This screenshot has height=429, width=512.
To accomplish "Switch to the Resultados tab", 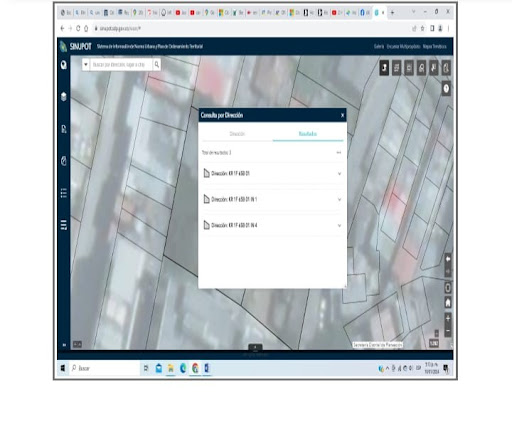I will (308, 134).
